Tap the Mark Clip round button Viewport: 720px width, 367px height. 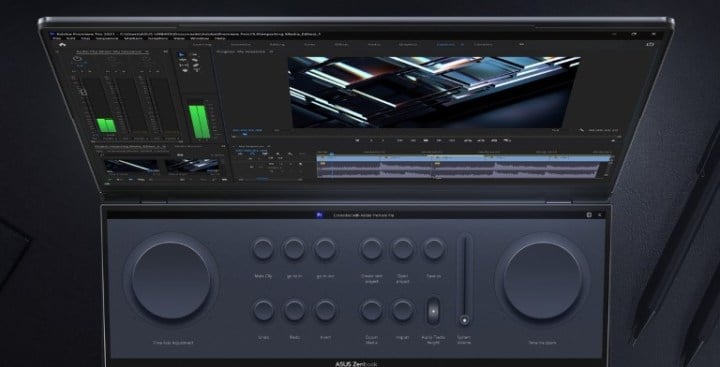click(x=263, y=248)
